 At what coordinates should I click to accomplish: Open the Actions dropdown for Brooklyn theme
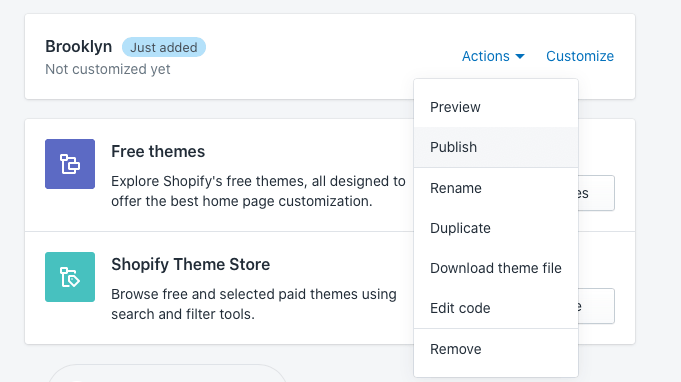(493, 56)
